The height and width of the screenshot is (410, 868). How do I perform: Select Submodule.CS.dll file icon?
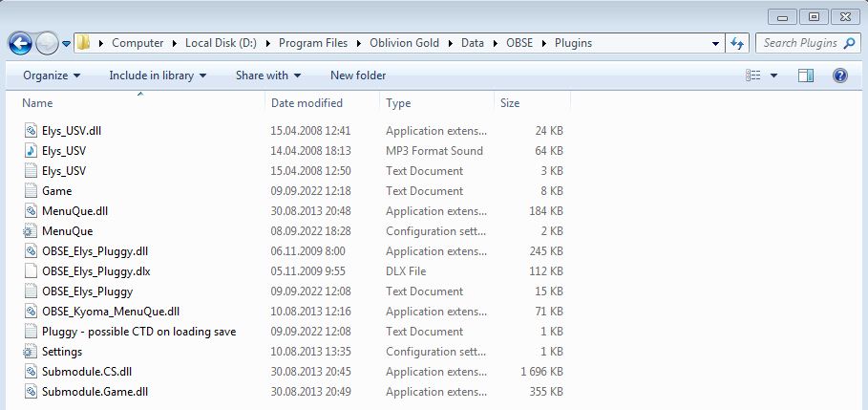31,371
